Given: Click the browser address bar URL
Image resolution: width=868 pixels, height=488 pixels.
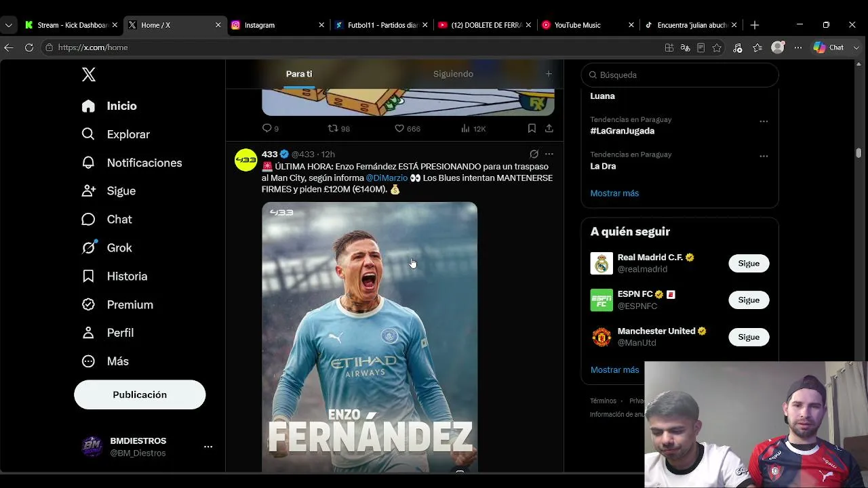Looking at the screenshot, I should coord(93,47).
